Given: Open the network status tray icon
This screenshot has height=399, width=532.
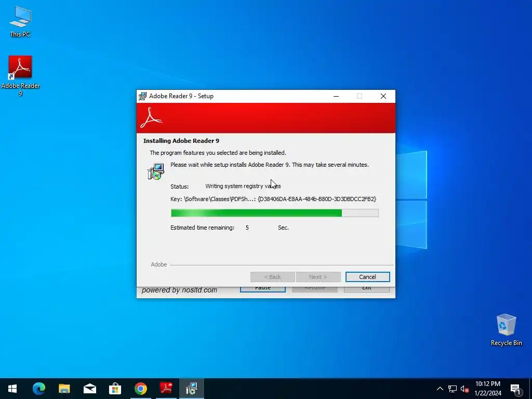Looking at the screenshot, I should tap(453, 389).
